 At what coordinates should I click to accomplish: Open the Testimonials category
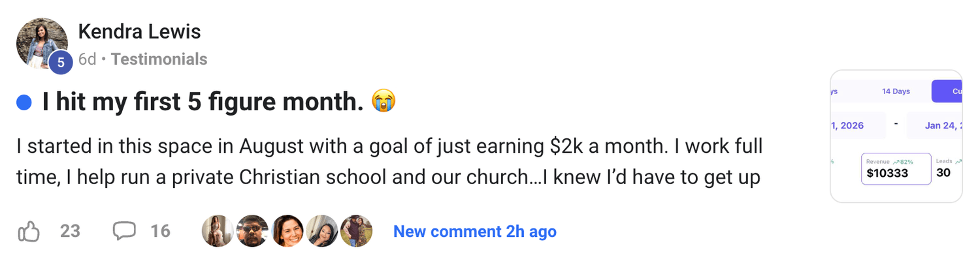pos(159,59)
